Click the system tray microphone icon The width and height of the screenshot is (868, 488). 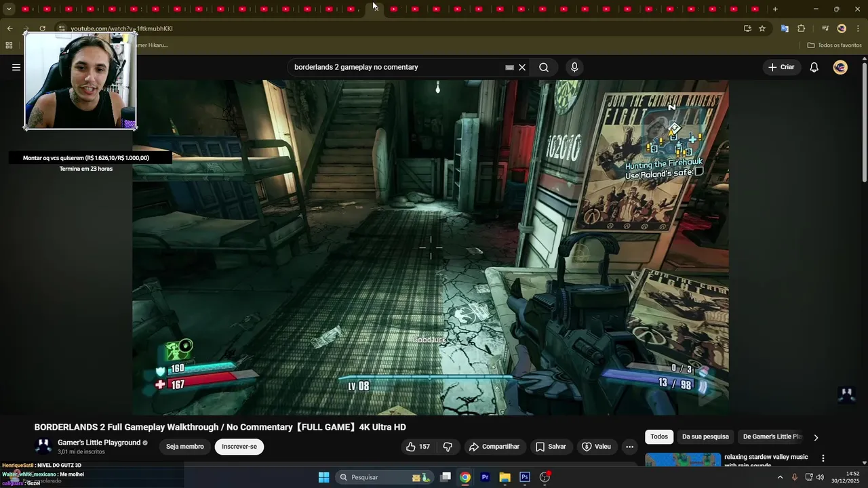795,477
